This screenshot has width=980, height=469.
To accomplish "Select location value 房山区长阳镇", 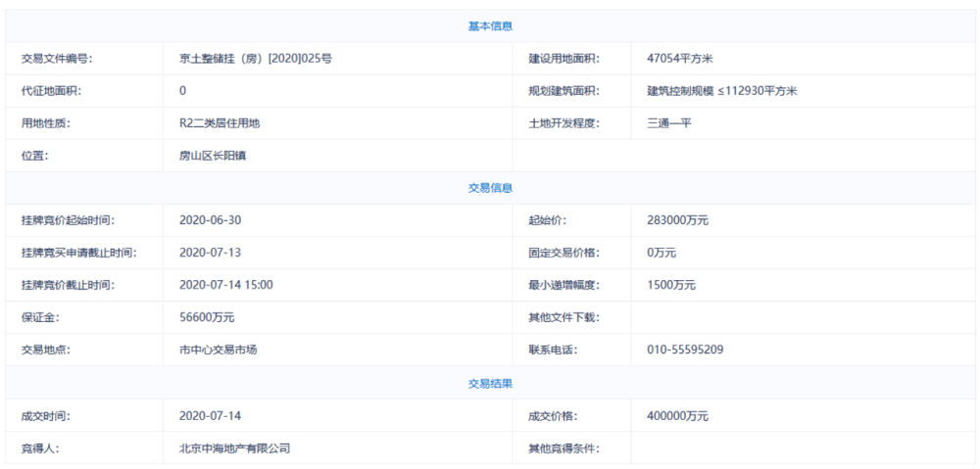I will (213, 156).
